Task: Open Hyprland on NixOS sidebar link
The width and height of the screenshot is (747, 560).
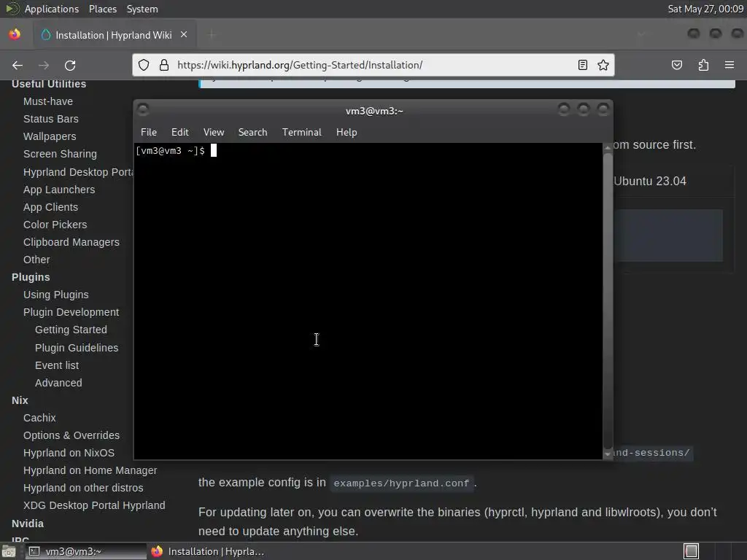Action: [x=69, y=453]
